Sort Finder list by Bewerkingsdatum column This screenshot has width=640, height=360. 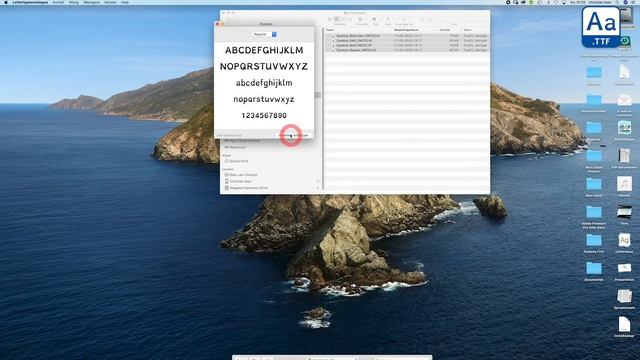click(x=407, y=30)
